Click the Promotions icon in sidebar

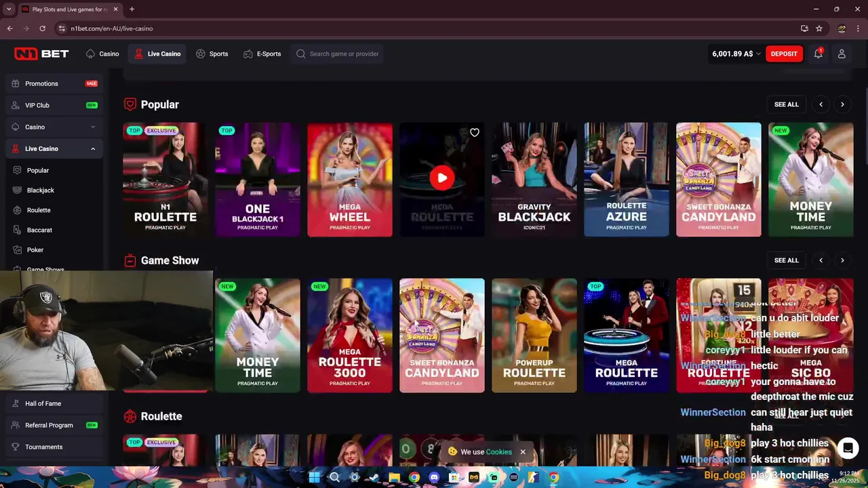[16, 83]
